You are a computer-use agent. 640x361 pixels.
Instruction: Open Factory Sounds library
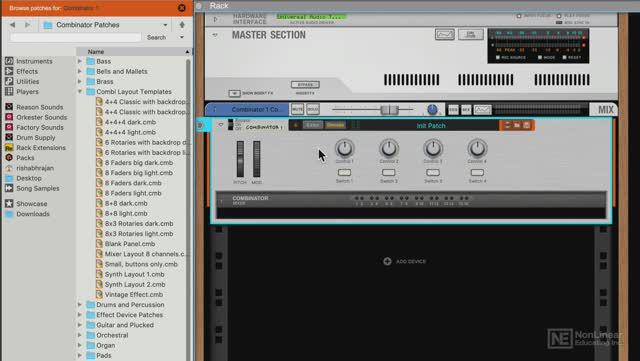(x=40, y=127)
